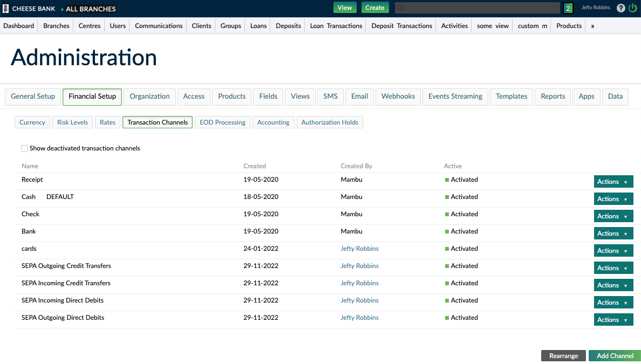Enable Show deactivated transaction channels checkbox

24,148
